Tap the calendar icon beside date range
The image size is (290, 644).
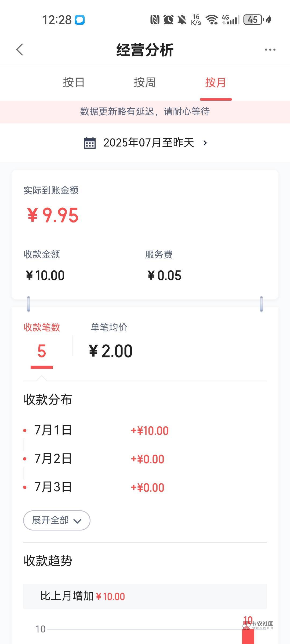[90, 143]
